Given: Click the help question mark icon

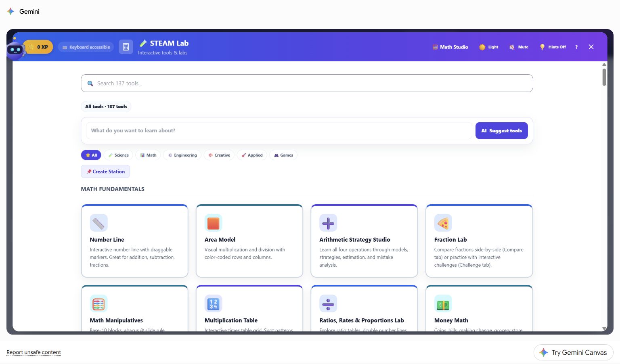Looking at the screenshot, I should [x=576, y=47].
